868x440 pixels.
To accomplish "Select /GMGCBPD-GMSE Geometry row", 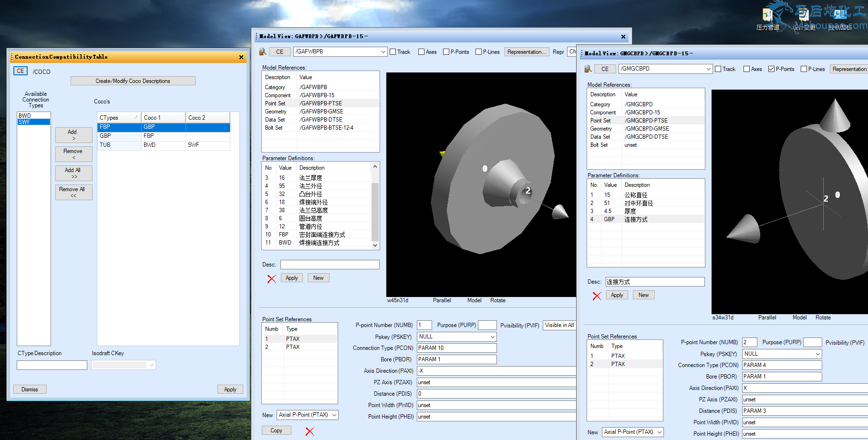I will (646, 129).
